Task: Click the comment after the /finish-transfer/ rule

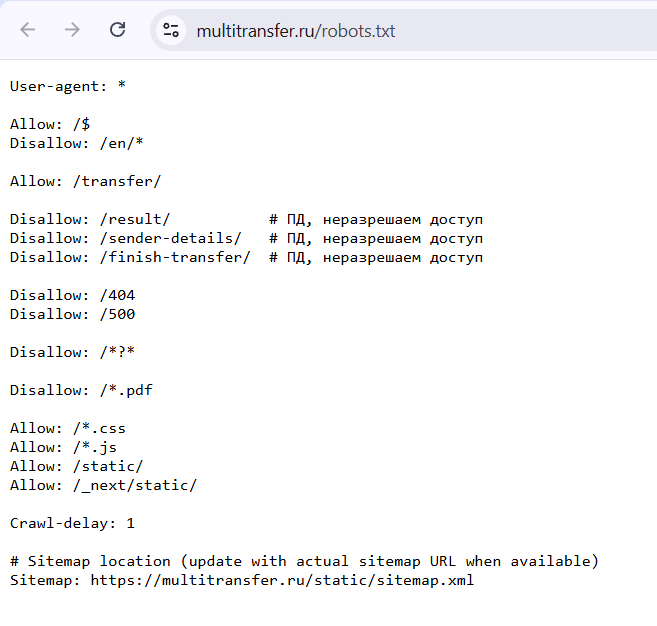Action: tap(376, 257)
